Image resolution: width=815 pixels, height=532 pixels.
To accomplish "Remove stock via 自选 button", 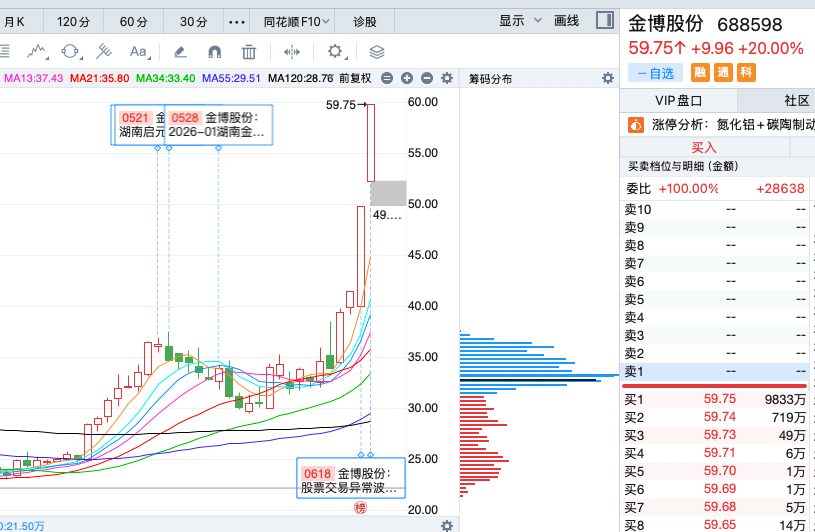I will pyautogui.click(x=655, y=73).
